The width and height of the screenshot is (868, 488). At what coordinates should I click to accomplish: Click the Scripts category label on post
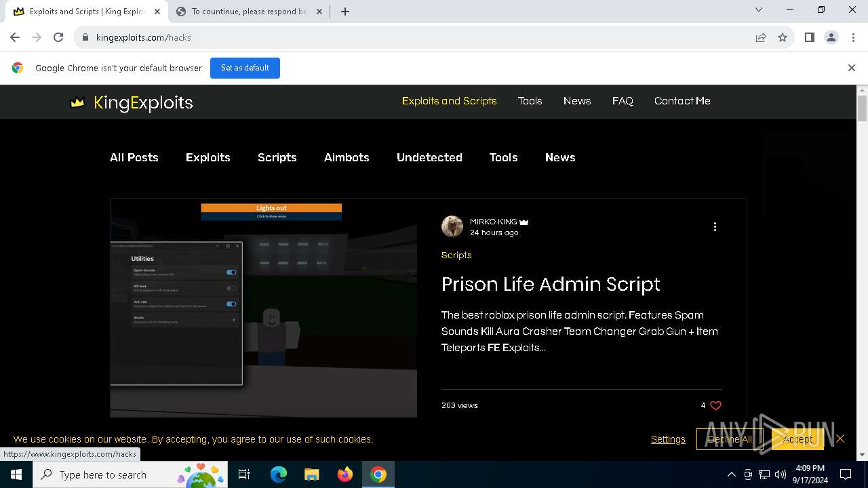click(456, 255)
